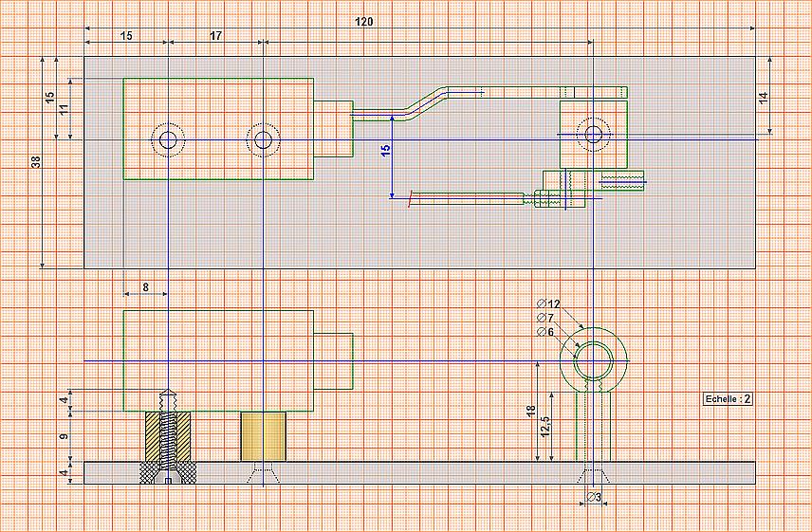This screenshot has height=532, width=812.
Task: Click the 14 dimension on right edge
Action: [763, 96]
